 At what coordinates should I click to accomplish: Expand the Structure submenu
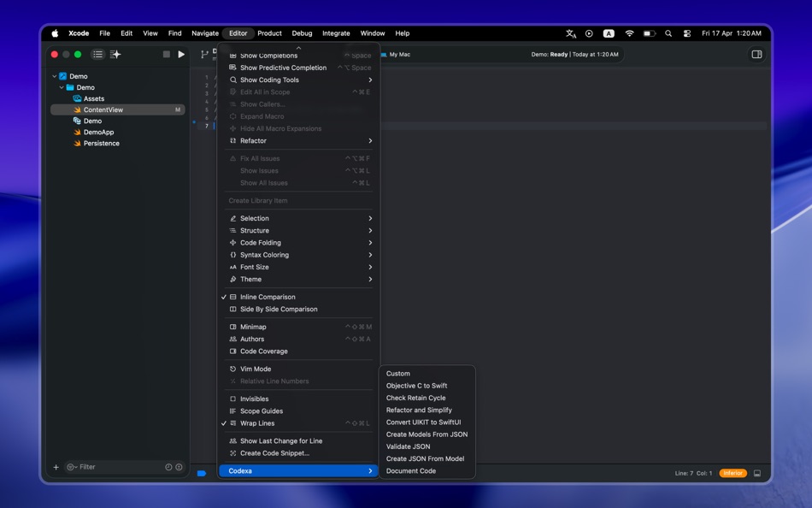299,231
